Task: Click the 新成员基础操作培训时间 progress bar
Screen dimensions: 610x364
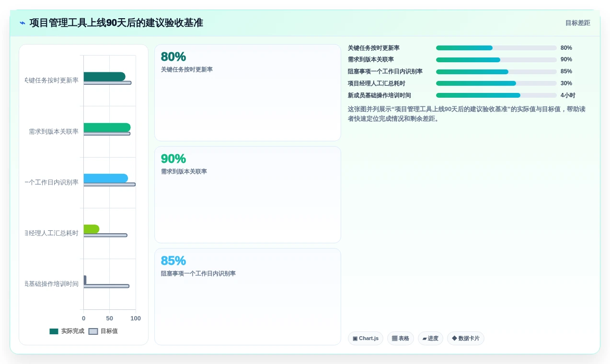Action: (x=496, y=95)
